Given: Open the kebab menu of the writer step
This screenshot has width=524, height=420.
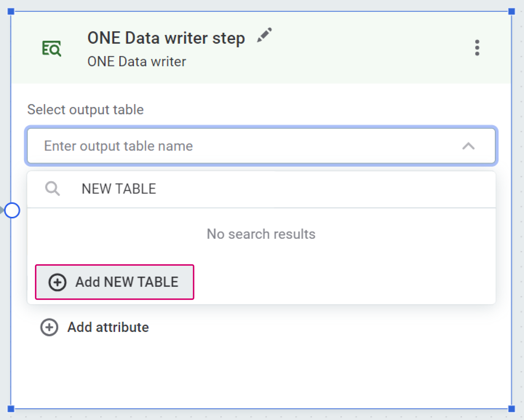Looking at the screenshot, I should [x=477, y=48].
